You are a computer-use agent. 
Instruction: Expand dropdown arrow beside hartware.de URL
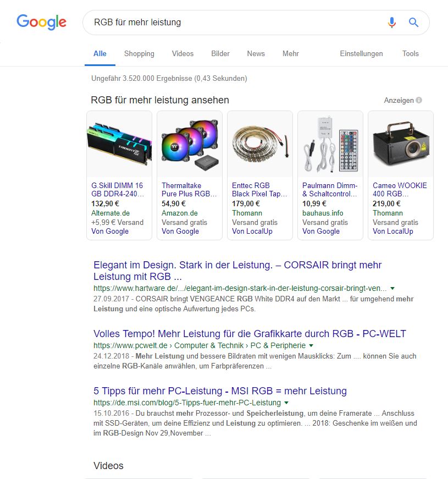[x=392, y=288]
